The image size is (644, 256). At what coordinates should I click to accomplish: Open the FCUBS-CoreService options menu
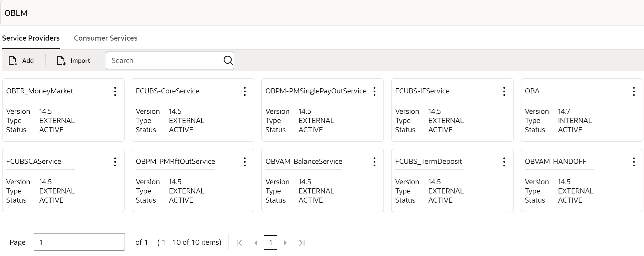coord(245,91)
